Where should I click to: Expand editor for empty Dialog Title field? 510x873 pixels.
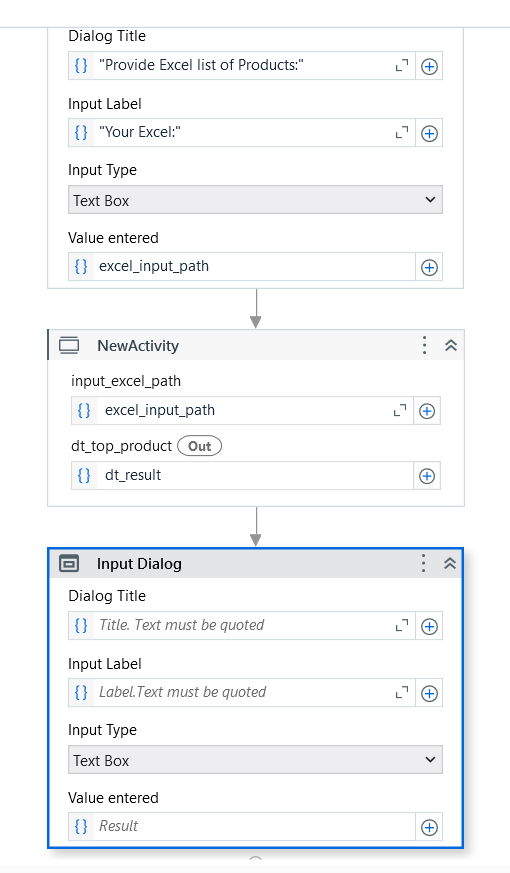click(x=401, y=626)
